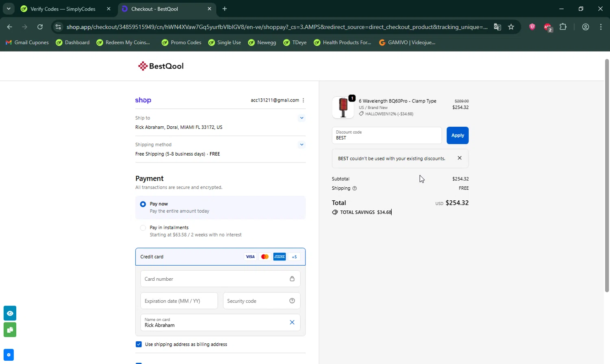Focus the Security code field
The height and width of the screenshot is (364, 610).
tap(261, 301)
